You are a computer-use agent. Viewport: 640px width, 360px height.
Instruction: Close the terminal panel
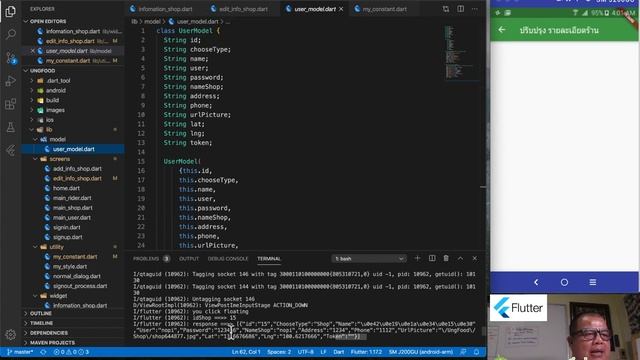coord(475,258)
